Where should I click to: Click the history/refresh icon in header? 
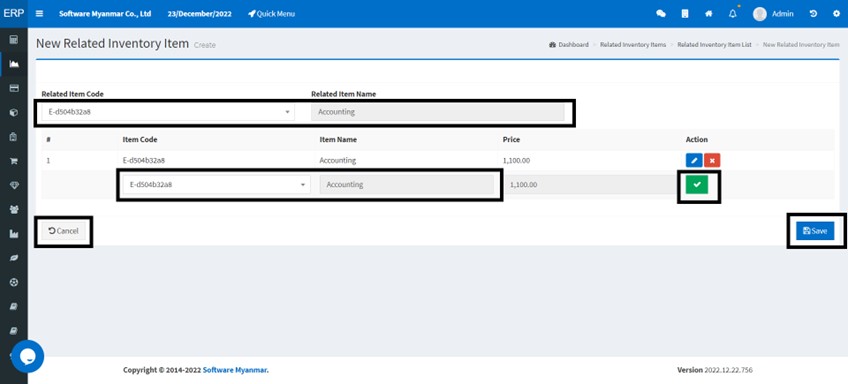813,14
